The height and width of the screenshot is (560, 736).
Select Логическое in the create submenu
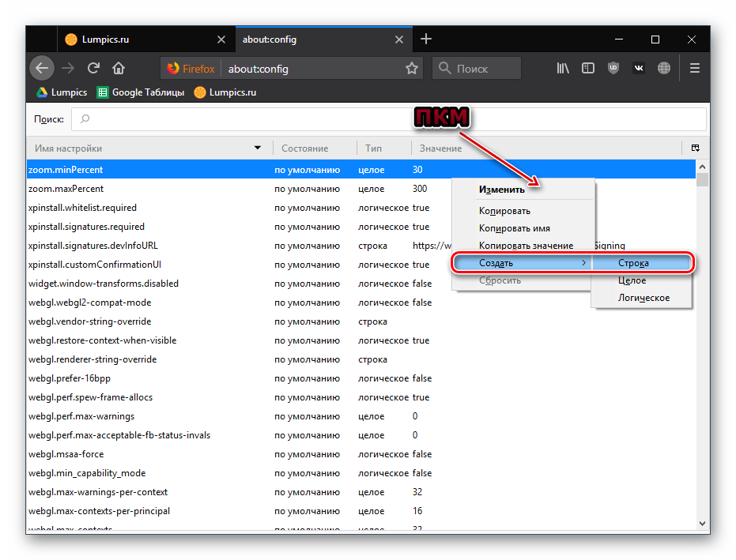(x=644, y=298)
